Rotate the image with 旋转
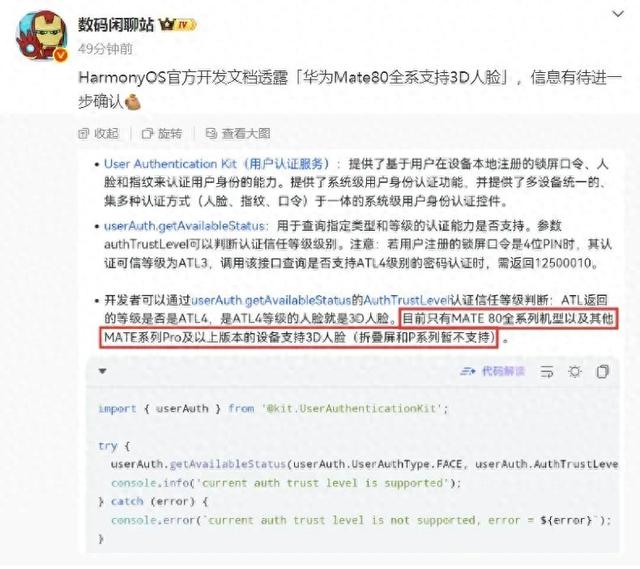This screenshot has width=640, height=569. (162, 133)
